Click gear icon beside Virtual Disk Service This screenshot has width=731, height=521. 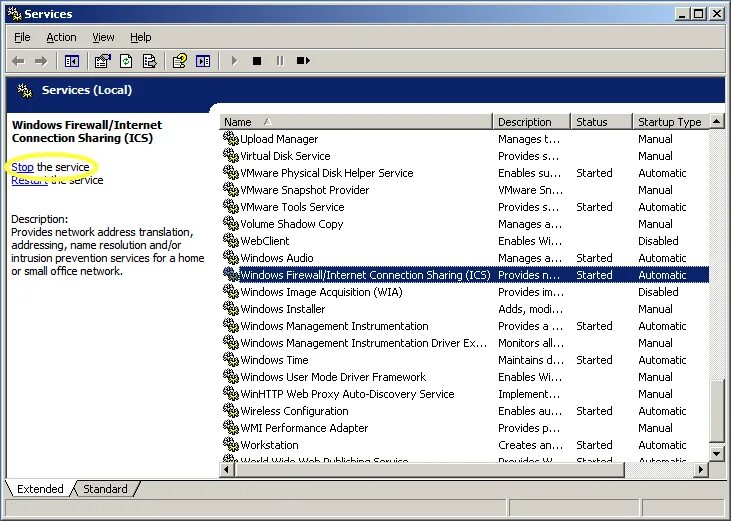point(231,155)
